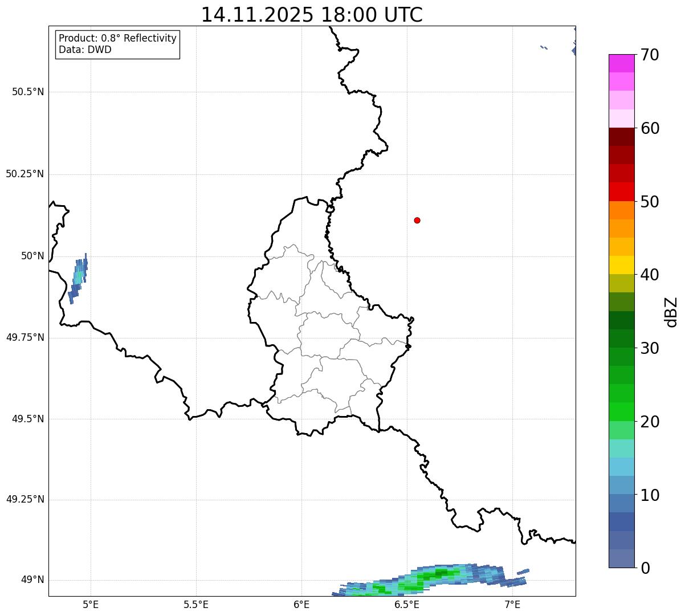The width and height of the screenshot is (685, 616).
Task: Click the orange colorbar swatch below 50
Action: (x=621, y=210)
